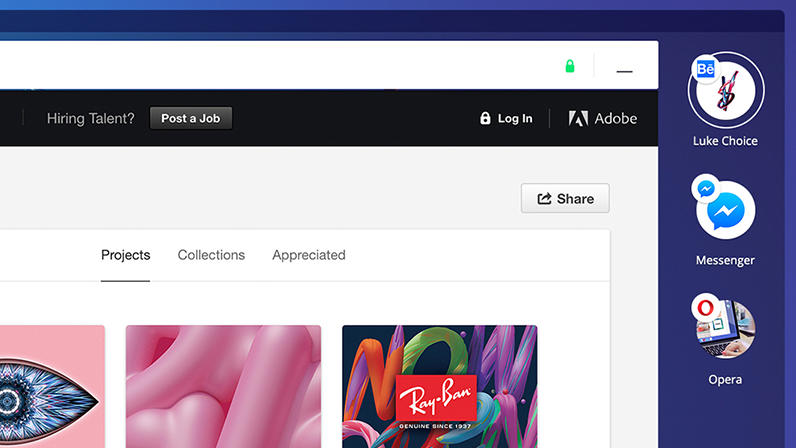Click the Behance badge on Luke Choice avatar
The height and width of the screenshot is (448, 796).
tap(704, 68)
